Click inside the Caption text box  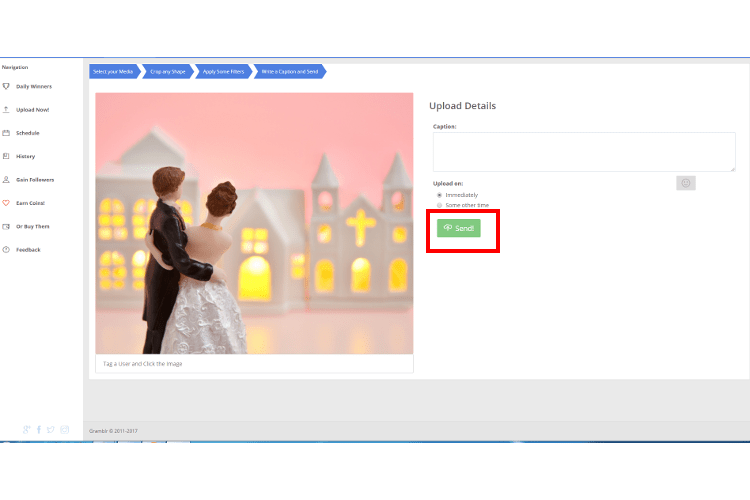pyautogui.click(x=583, y=152)
